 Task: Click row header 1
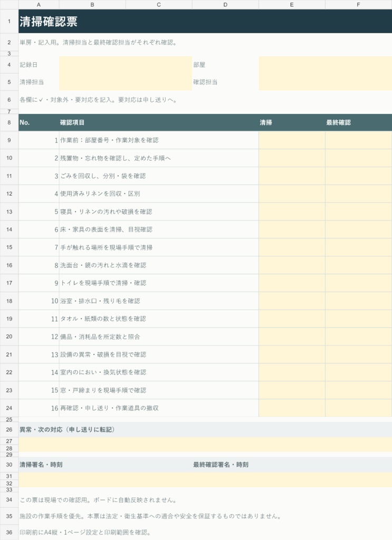point(9,21)
